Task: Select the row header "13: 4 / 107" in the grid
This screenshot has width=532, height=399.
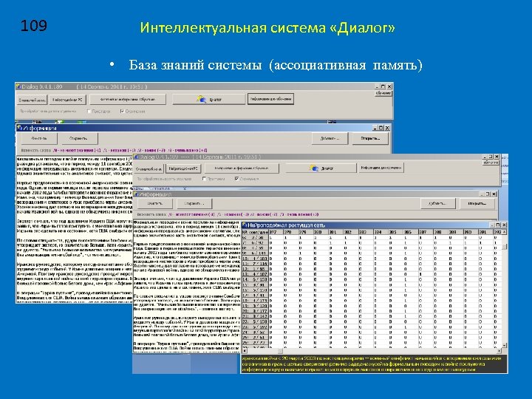Action: [x=255, y=274]
